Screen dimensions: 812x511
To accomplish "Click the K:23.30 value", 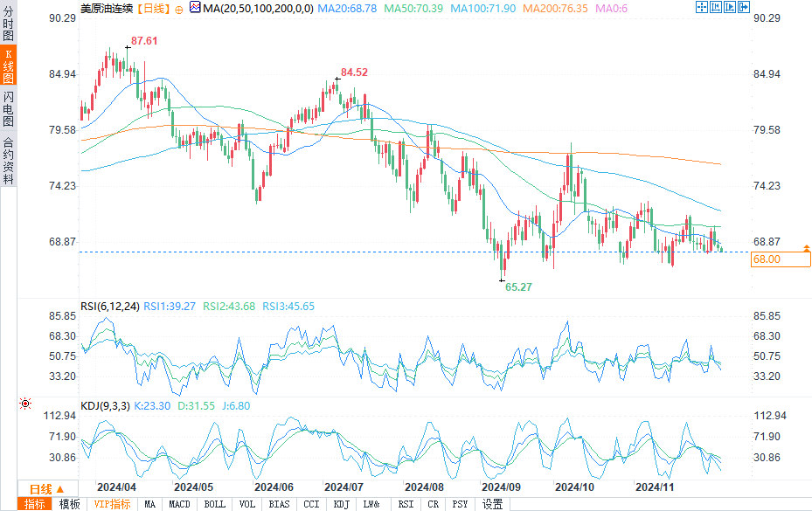I will [x=152, y=406].
